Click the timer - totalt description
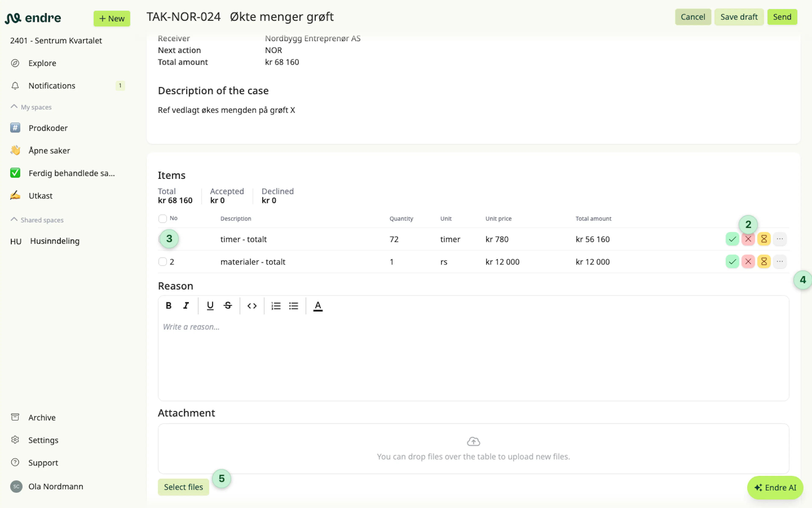Image resolution: width=812 pixels, height=508 pixels. [243, 239]
